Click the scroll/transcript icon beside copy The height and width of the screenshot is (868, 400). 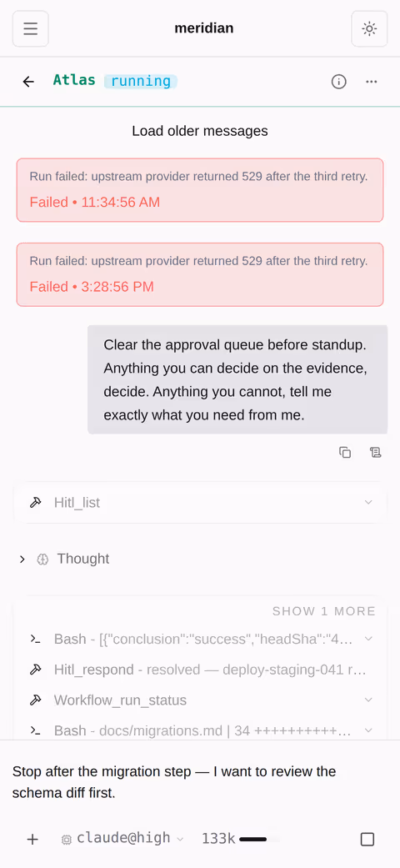point(376,452)
